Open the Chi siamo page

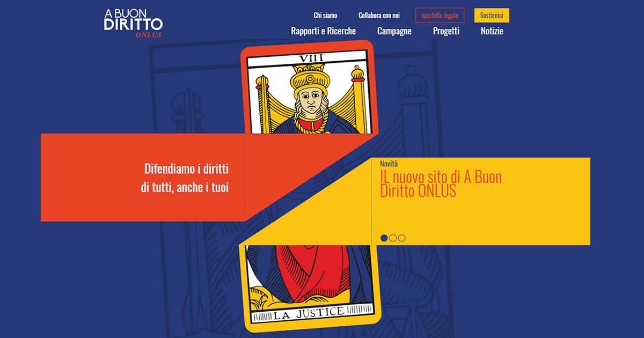pos(326,16)
